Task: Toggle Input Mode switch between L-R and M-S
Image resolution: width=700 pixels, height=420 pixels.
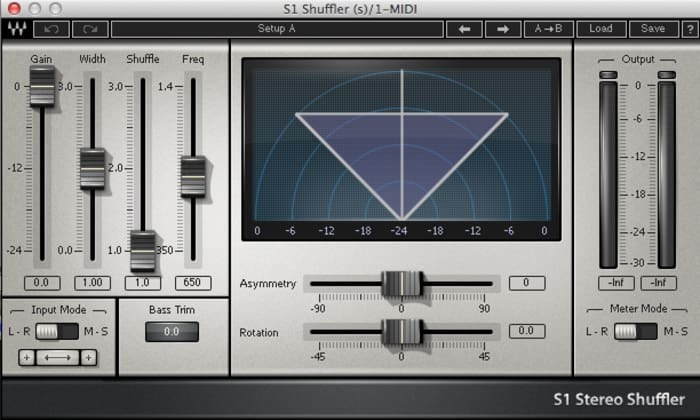Action: tap(57, 332)
